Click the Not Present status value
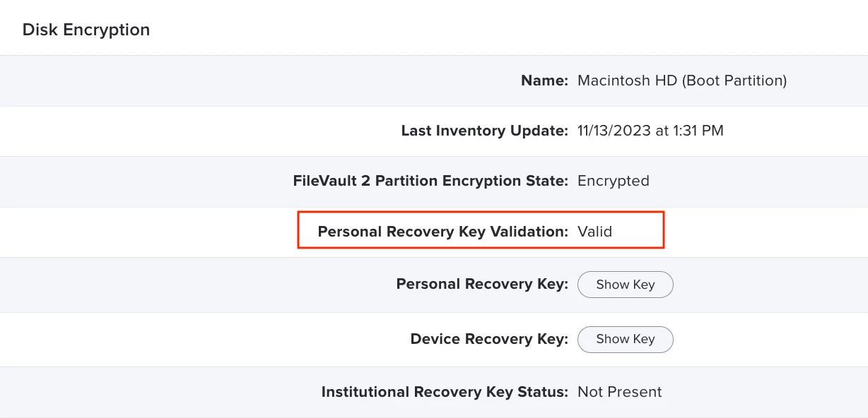 pyautogui.click(x=620, y=392)
